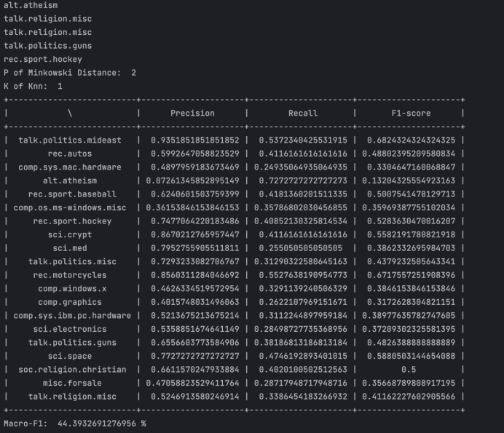Click the "P of Minkowski Distance" line
The width and height of the screenshot is (504, 433).
pyautogui.click(x=69, y=72)
